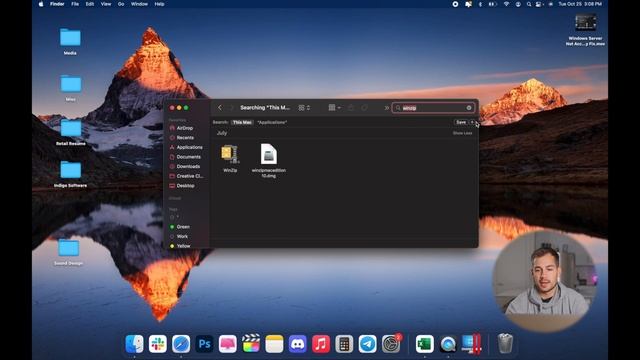The height and width of the screenshot is (360, 640).
Task: Click the screen recording indicator in menu bar
Action: (455, 4)
